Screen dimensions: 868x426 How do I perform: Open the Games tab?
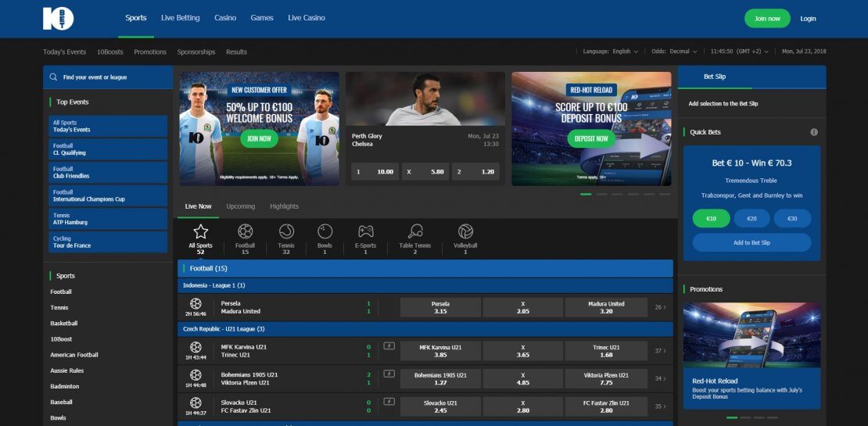click(262, 18)
